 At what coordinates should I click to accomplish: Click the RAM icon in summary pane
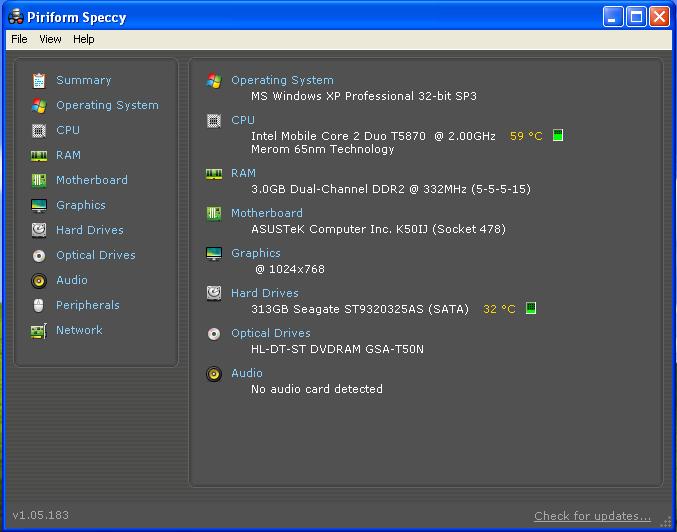click(x=214, y=174)
